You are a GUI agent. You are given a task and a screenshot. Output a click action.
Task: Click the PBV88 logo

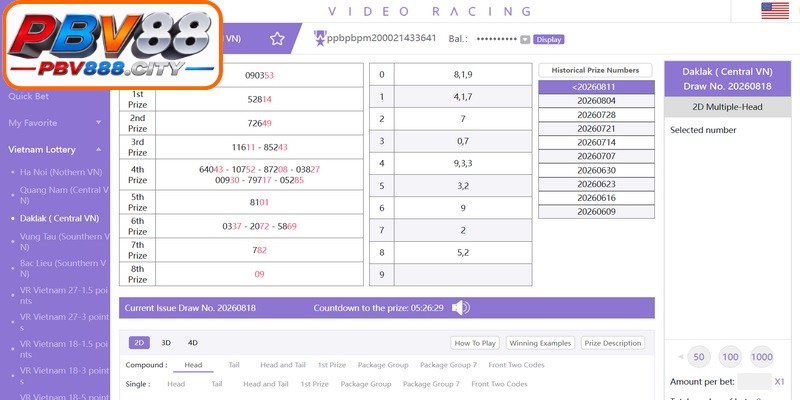pos(112,45)
